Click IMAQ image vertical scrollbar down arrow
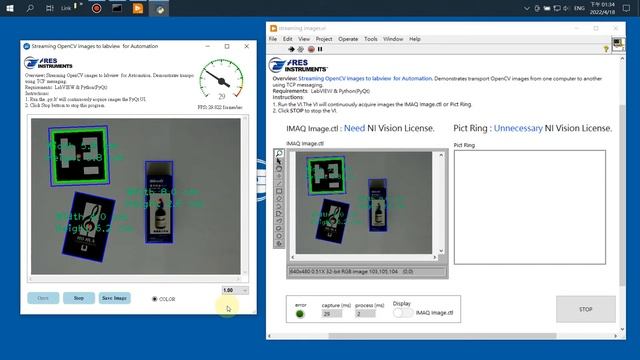The image size is (640, 360). click(441, 251)
